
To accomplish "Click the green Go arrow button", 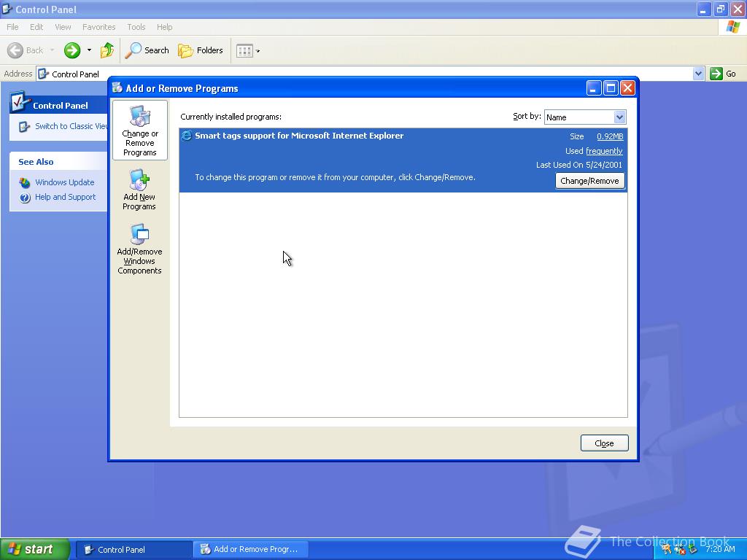I will [x=716, y=74].
